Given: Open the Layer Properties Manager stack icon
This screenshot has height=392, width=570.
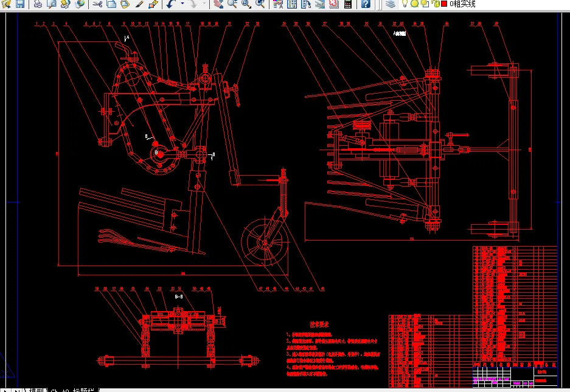Looking at the screenshot, I should point(391,4).
